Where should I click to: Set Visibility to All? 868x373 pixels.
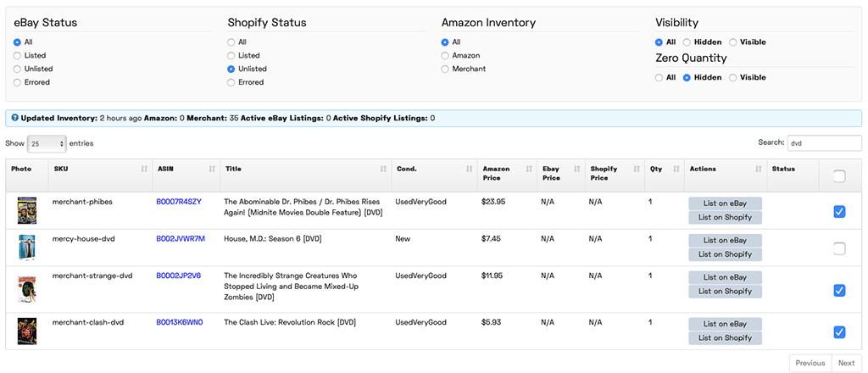pos(659,42)
